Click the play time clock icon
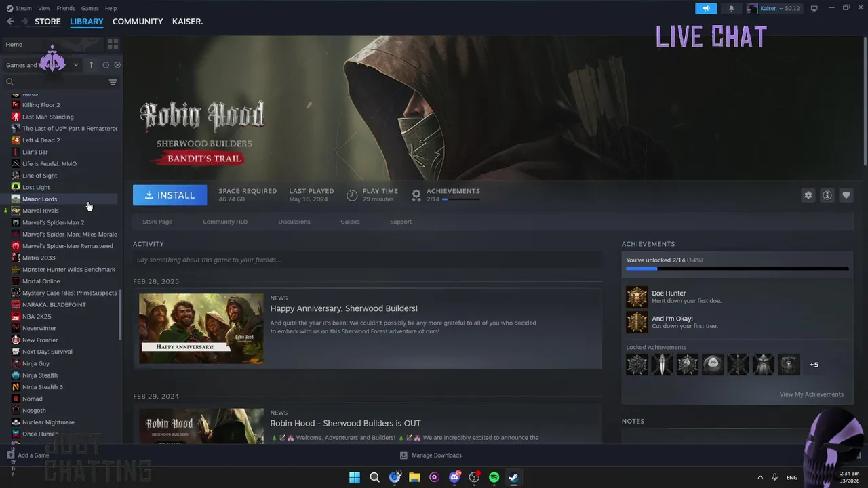This screenshot has width=868, height=488. [x=352, y=195]
